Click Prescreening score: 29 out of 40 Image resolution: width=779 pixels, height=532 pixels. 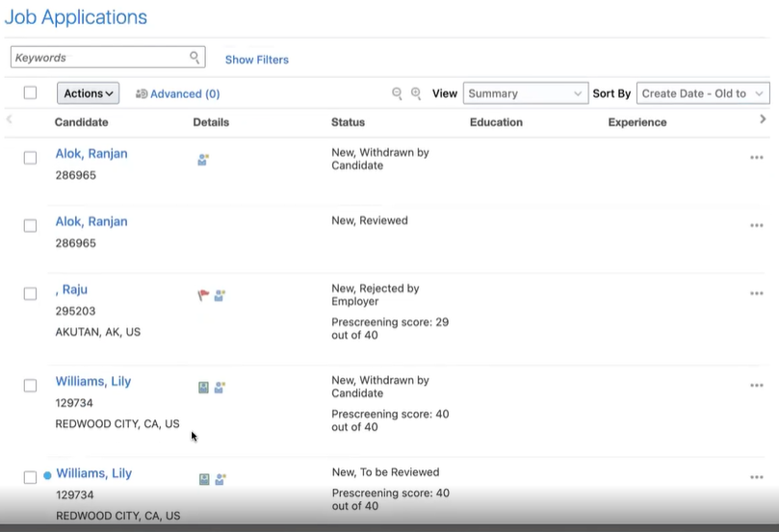click(x=390, y=328)
